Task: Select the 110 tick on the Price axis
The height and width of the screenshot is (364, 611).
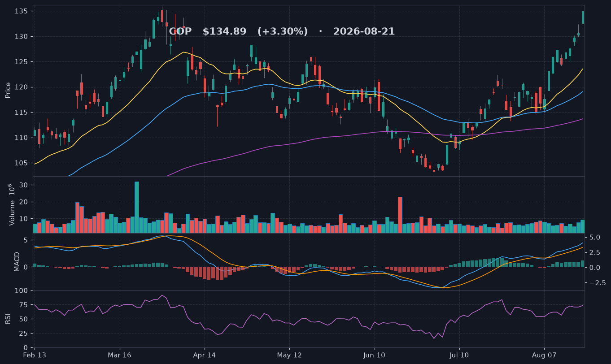Action: (22, 138)
